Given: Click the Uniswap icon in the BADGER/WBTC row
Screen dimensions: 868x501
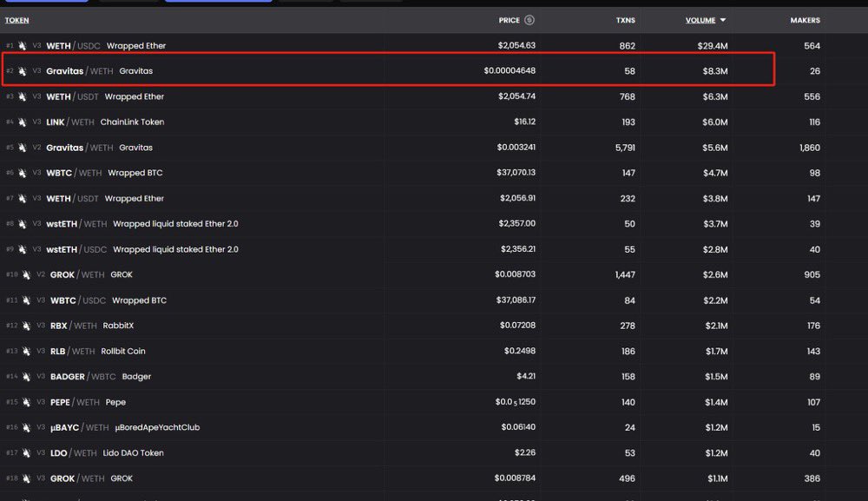Looking at the screenshot, I should pos(26,377).
